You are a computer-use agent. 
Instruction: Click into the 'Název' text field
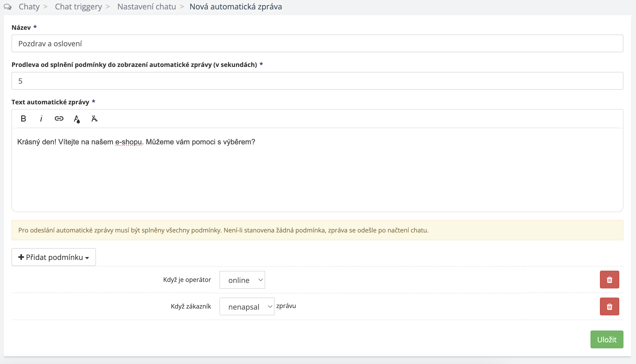click(317, 44)
